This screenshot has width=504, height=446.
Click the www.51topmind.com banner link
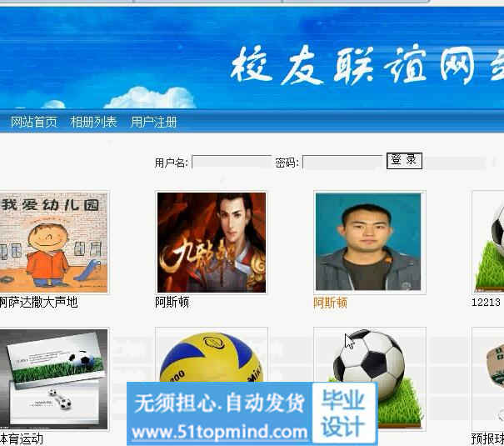coord(219,432)
